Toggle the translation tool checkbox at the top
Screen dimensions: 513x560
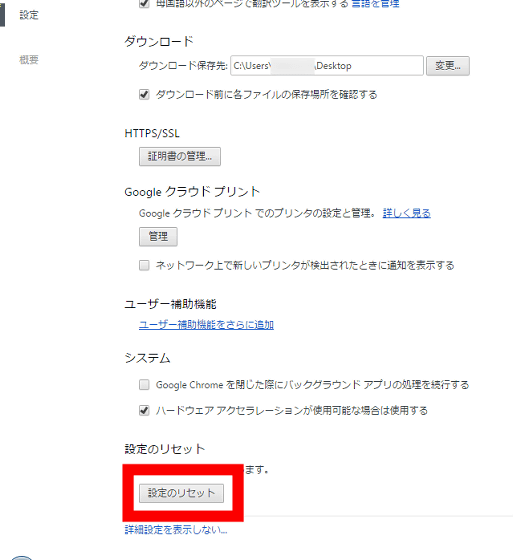click(144, 4)
